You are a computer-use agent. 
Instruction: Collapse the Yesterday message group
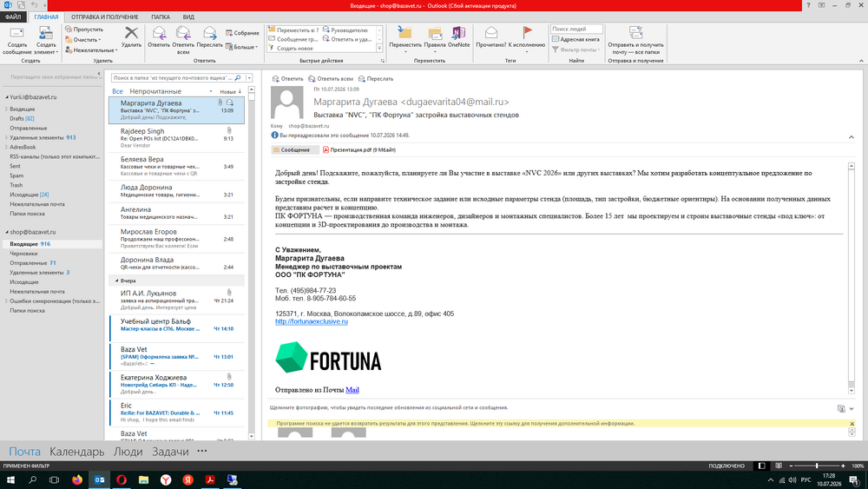[116, 281]
